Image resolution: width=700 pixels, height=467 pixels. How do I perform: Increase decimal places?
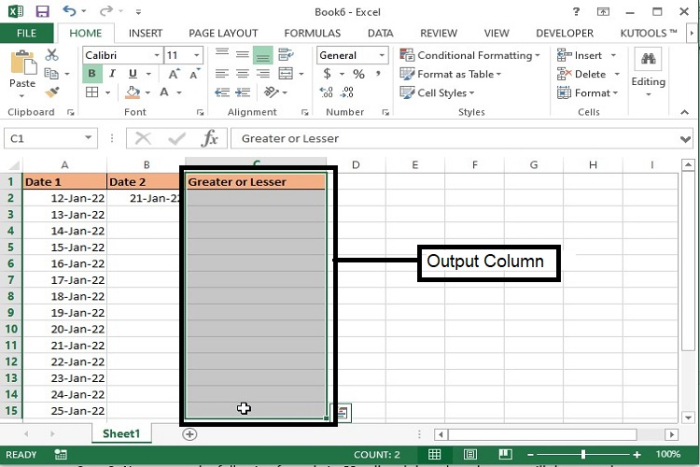326,92
